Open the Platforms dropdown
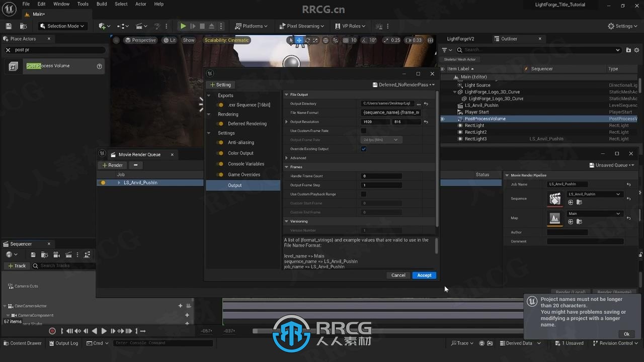Image resolution: width=644 pixels, height=362 pixels. pos(252,26)
